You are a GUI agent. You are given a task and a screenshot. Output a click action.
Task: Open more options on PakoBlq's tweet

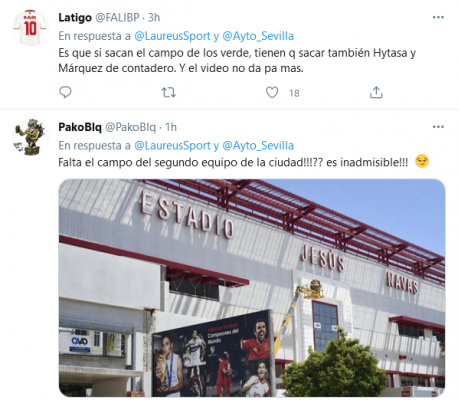pyautogui.click(x=438, y=127)
